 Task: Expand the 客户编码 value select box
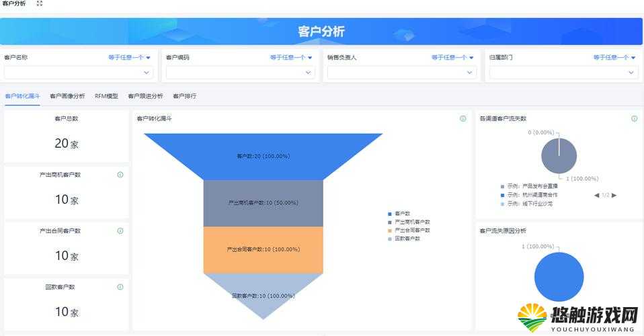[240, 73]
